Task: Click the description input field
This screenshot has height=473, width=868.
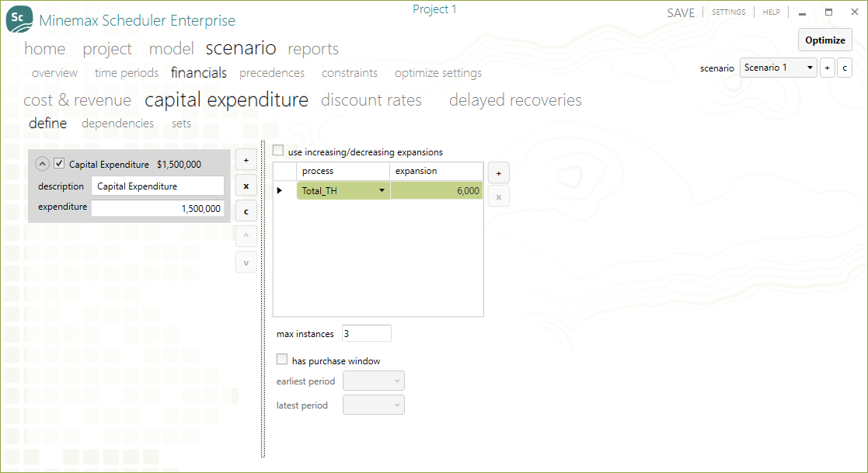Action: pos(158,186)
